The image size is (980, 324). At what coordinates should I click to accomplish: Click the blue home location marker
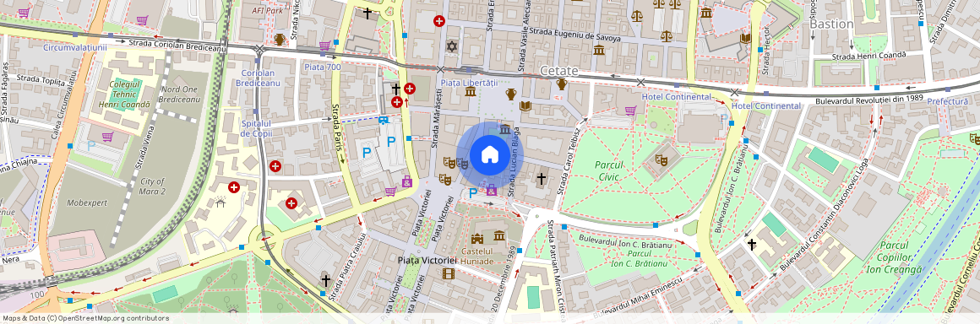point(489,154)
